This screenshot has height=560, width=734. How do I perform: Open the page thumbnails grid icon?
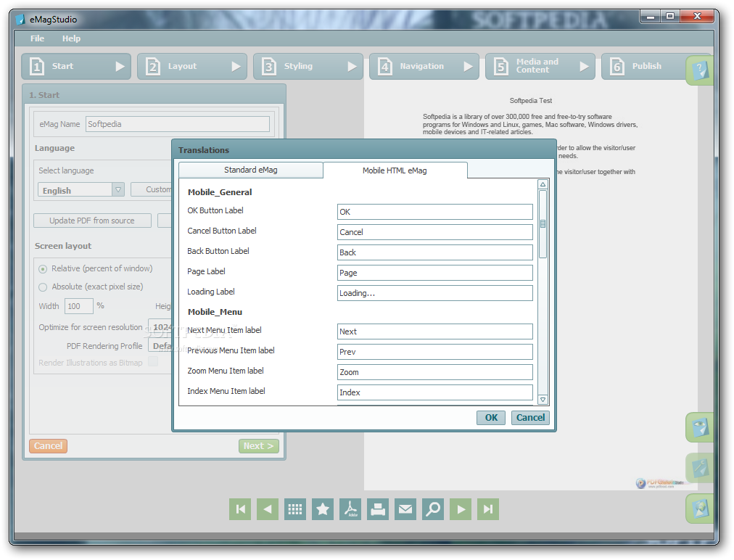[x=295, y=509]
